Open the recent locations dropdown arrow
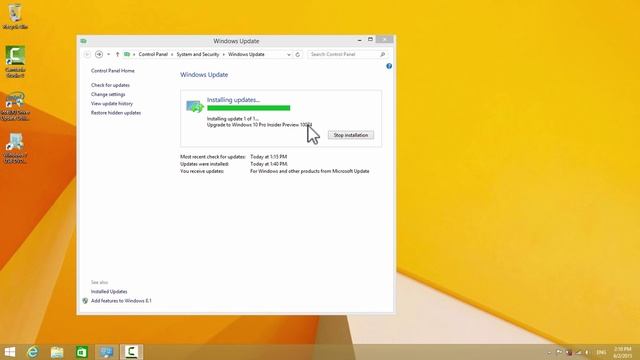This screenshot has width=640, height=360. click(x=109, y=54)
